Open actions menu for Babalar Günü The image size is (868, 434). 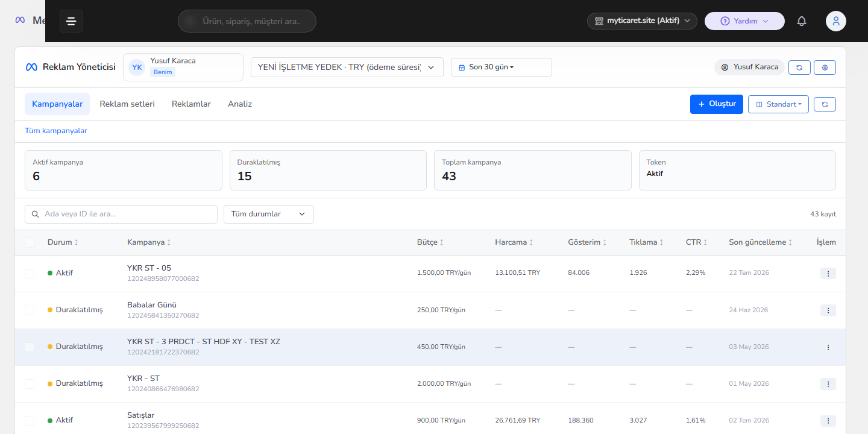(828, 310)
